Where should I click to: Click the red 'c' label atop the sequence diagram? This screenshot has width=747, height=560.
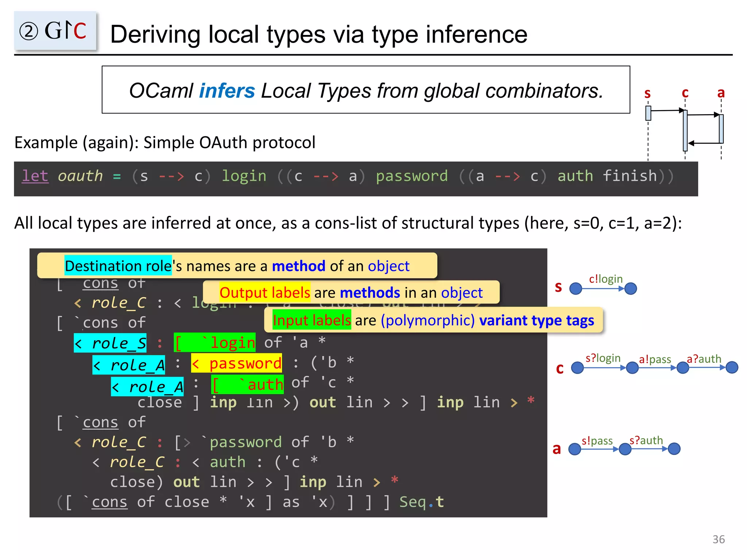pyautogui.click(x=685, y=93)
